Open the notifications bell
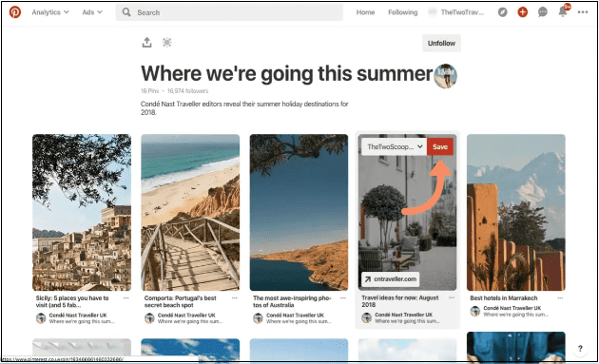 pos(563,11)
